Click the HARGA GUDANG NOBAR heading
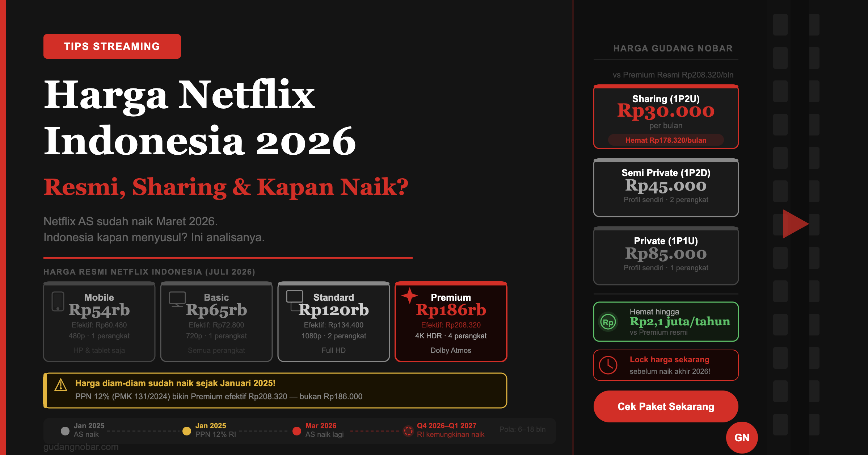Image resolution: width=868 pixels, height=455 pixels. point(673,48)
